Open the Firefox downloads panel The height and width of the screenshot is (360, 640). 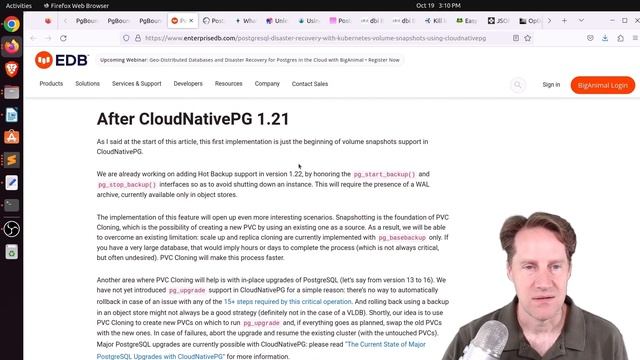(605, 38)
